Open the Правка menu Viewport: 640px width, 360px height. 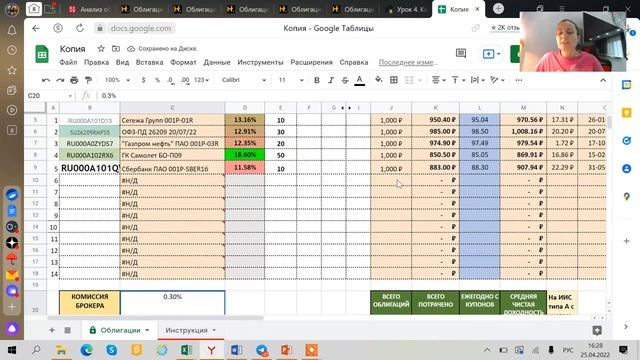[96, 62]
